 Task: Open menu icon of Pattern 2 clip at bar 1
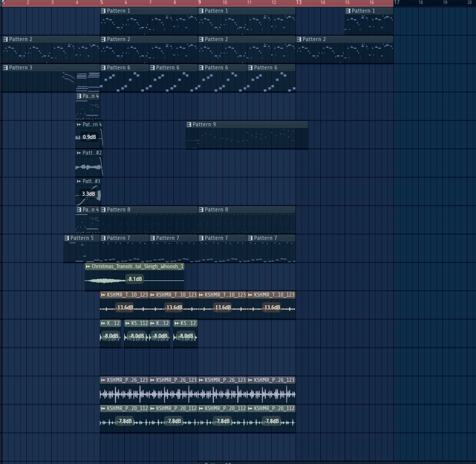pos(6,39)
